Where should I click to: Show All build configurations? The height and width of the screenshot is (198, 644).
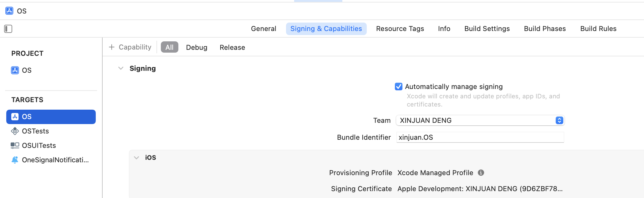tap(169, 47)
